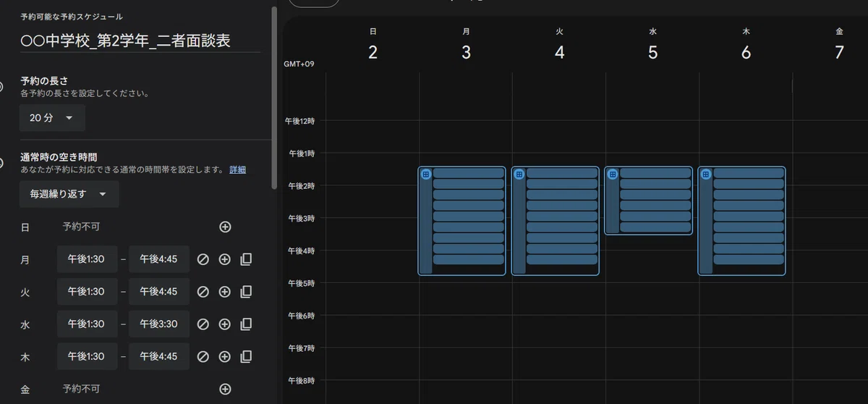
Task: Select Thursday 6 column header
Action: 746,46
